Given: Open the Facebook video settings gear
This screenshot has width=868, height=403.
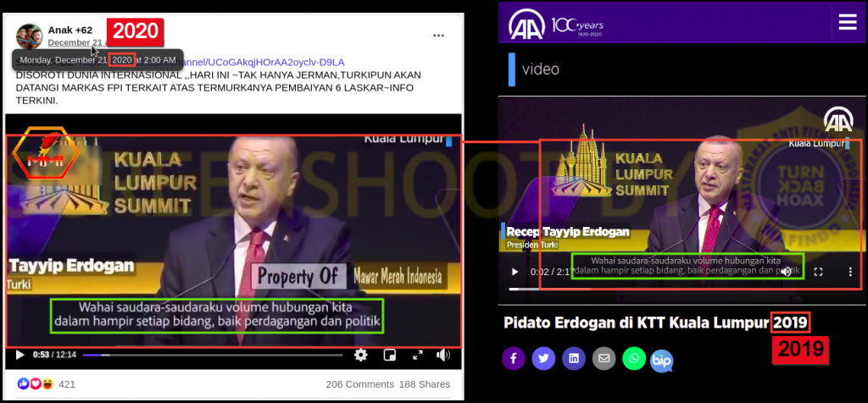Looking at the screenshot, I should tap(361, 355).
